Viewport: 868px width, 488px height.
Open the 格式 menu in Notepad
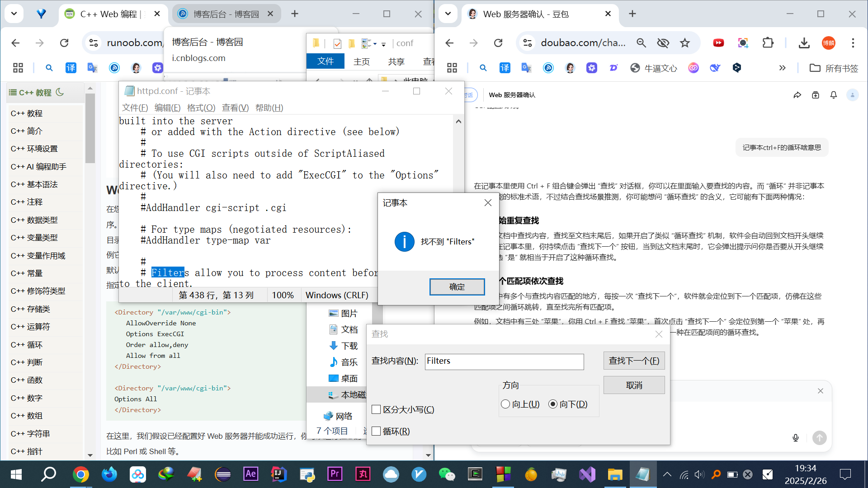(x=201, y=108)
